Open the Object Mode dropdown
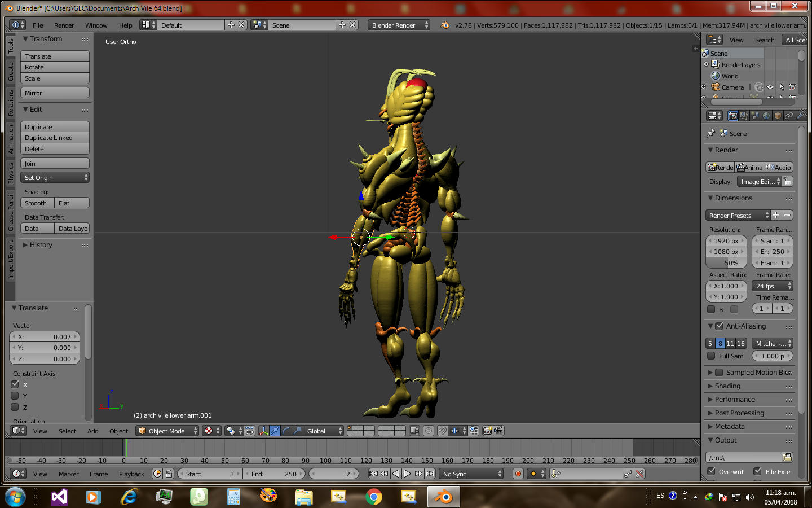The image size is (812, 508). [167, 431]
